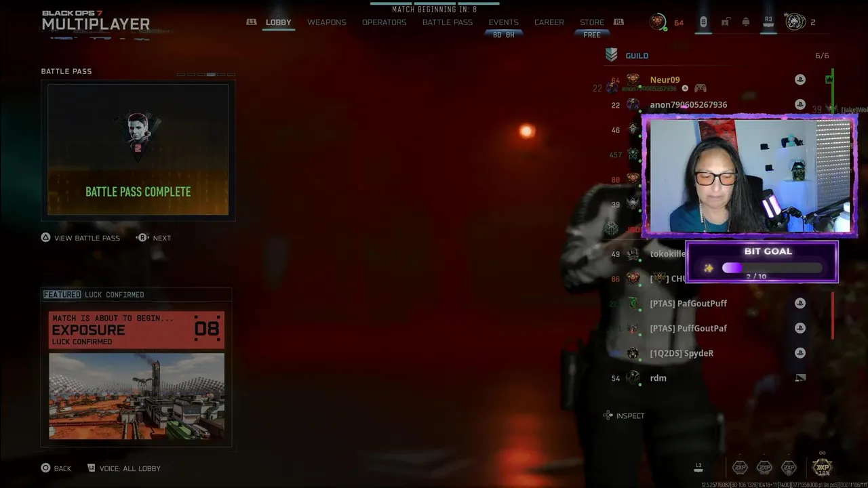Click the third 2XP token icon

coord(789,467)
